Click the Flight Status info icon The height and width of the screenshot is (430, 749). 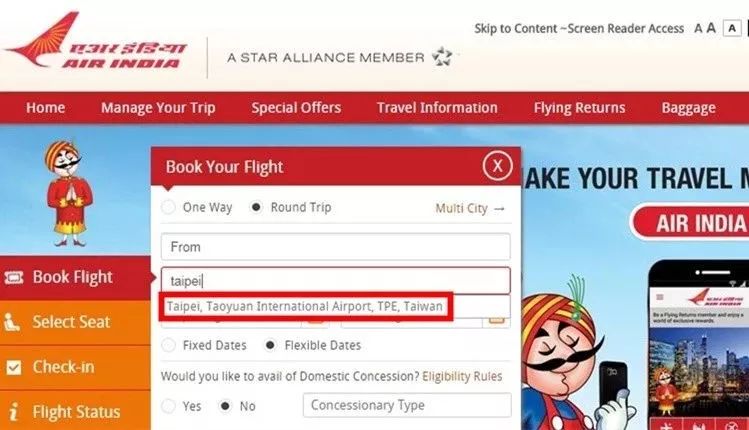[x=13, y=411]
